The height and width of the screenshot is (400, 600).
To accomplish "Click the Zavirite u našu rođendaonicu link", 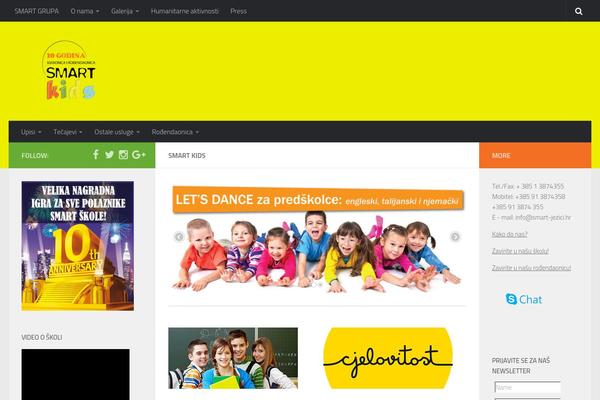I will [532, 268].
